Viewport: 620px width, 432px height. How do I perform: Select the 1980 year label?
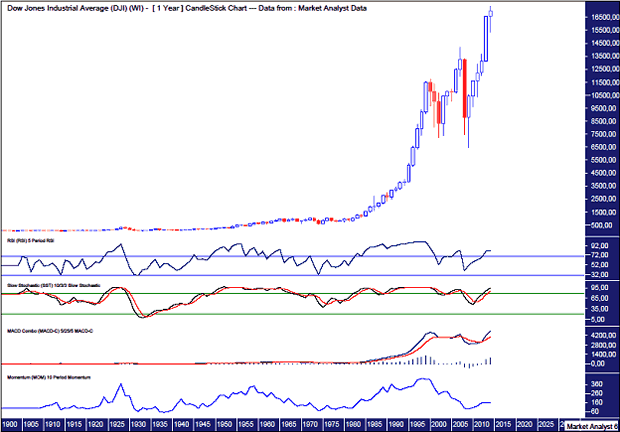click(x=353, y=424)
